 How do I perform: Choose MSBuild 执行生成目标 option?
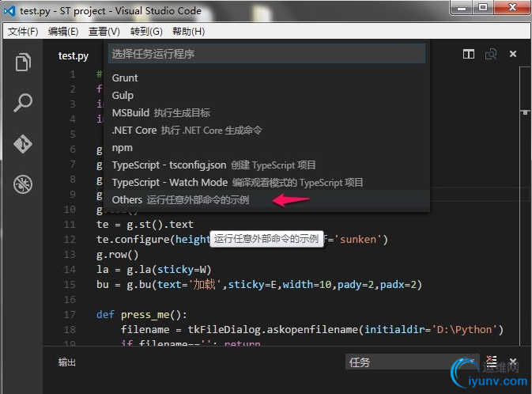click(x=266, y=113)
